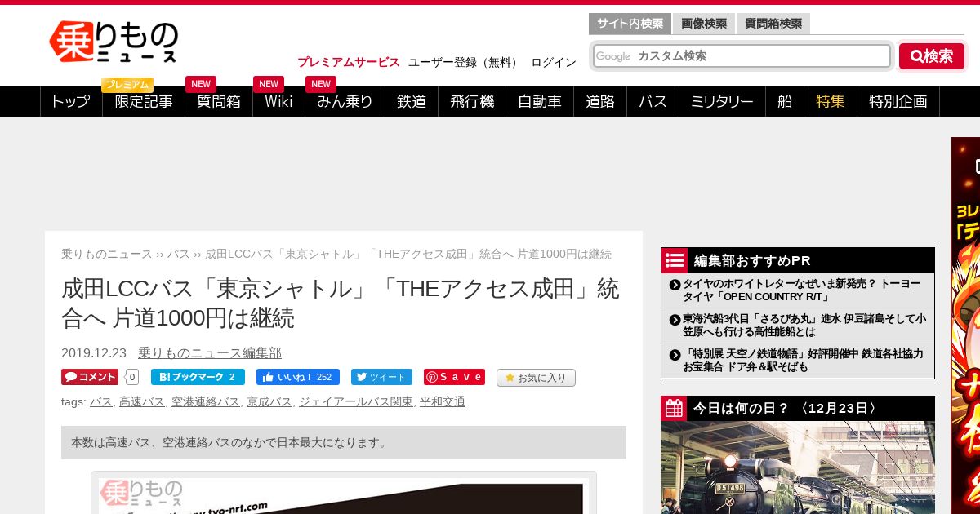Click the お気に入り star button
Image resolution: width=980 pixels, height=514 pixels.
pos(536,378)
